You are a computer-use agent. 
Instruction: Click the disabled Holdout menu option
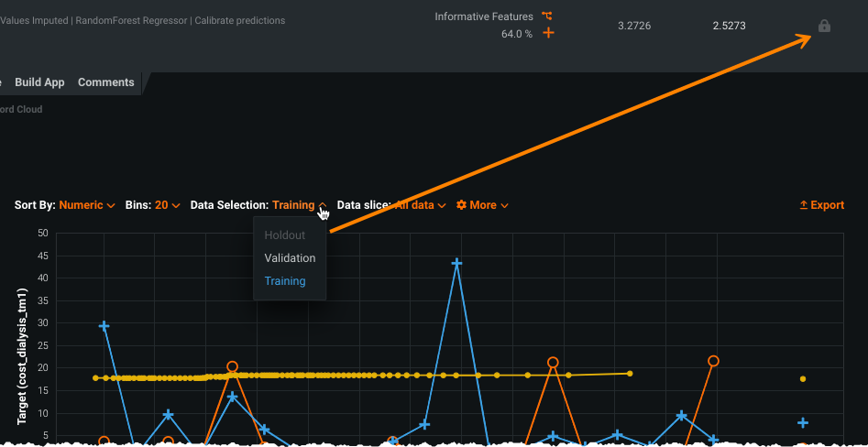click(x=285, y=235)
